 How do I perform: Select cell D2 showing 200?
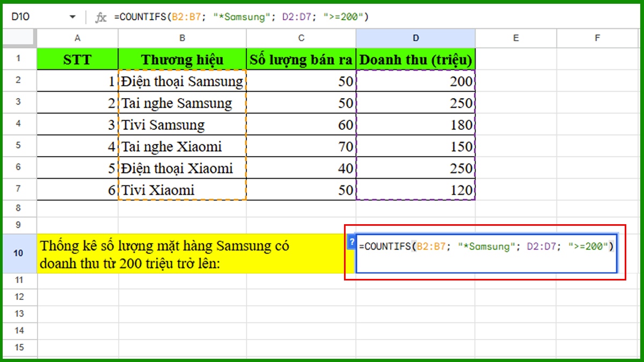click(416, 82)
